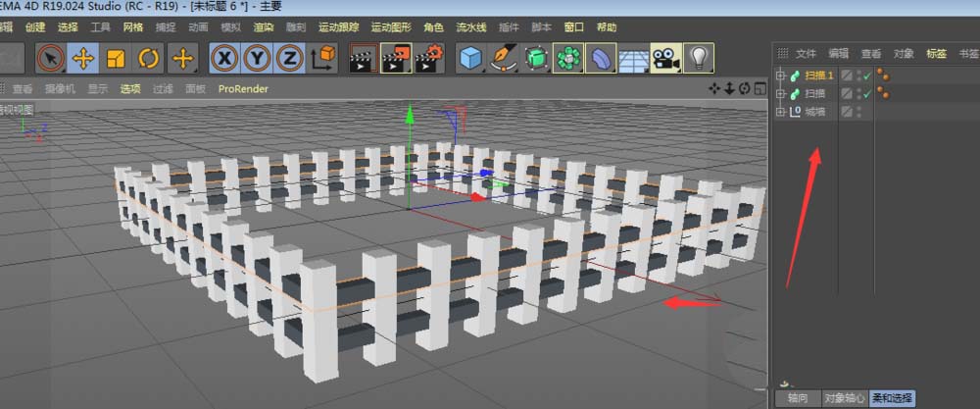Select the Move tool in toolbar
This screenshot has height=409, width=980.
click(83, 59)
